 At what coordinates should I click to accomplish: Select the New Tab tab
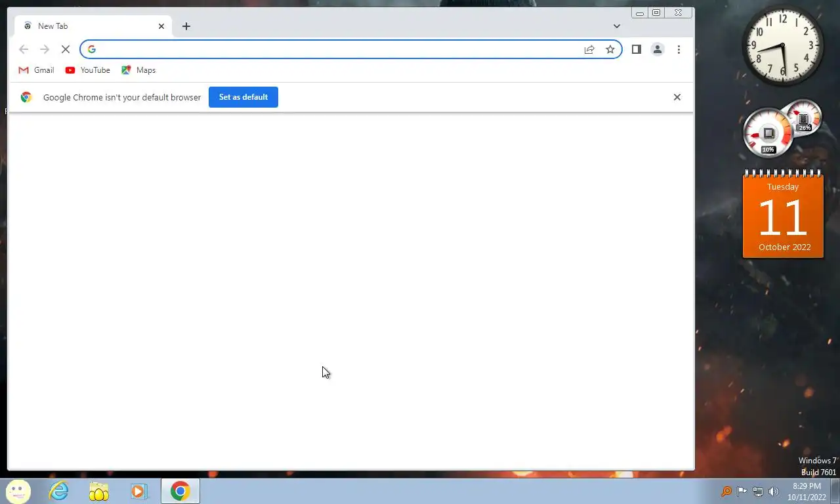[93, 26]
